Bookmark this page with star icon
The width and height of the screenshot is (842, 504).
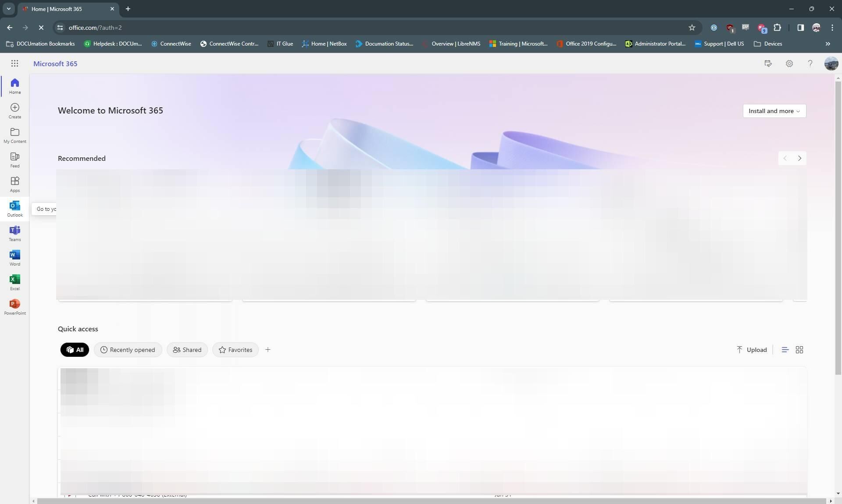pyautogui.click(x=692, y=28)
